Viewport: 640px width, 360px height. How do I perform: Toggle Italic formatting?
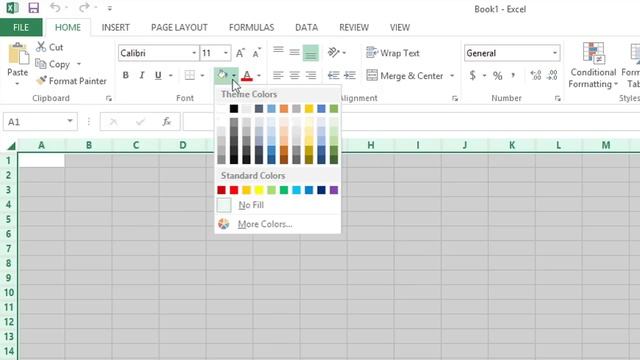[x=142, y=75]
